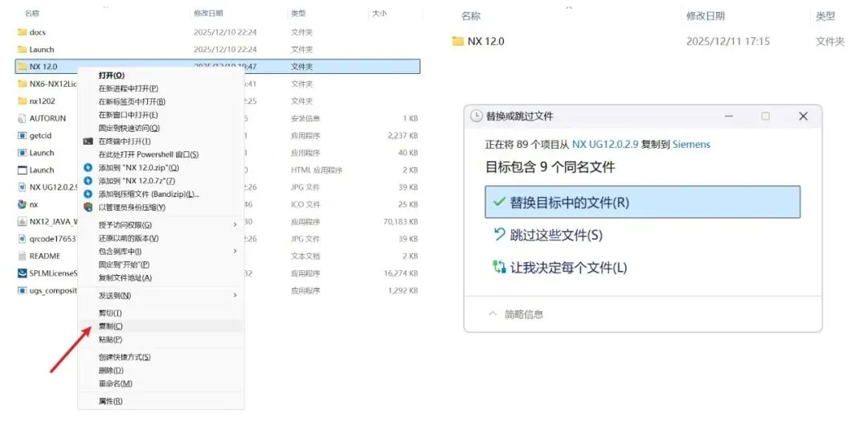The width and height of the screenshot is (868, 423).
Task: Collapse details using 简略信息 chevron
Action: (493, 314)
